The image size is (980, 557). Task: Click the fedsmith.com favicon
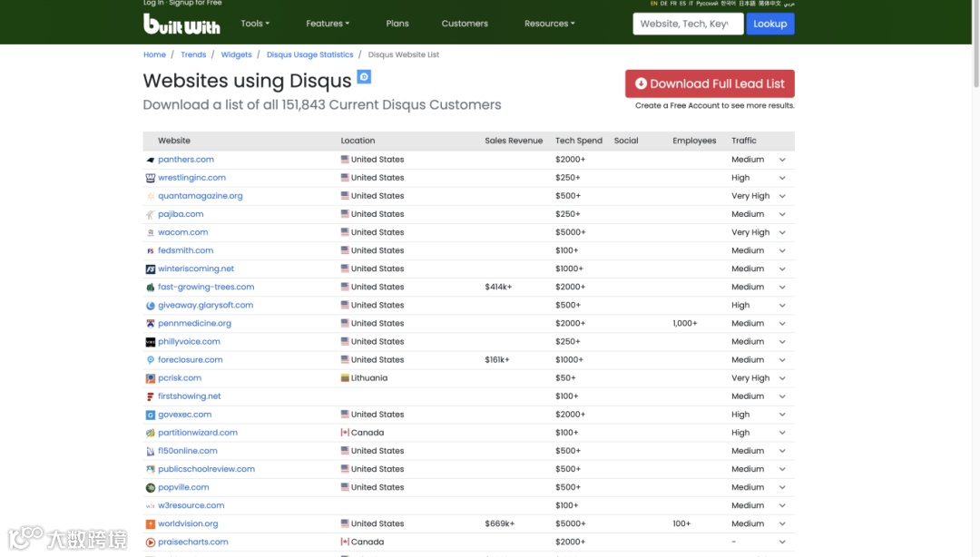point(150,250)
